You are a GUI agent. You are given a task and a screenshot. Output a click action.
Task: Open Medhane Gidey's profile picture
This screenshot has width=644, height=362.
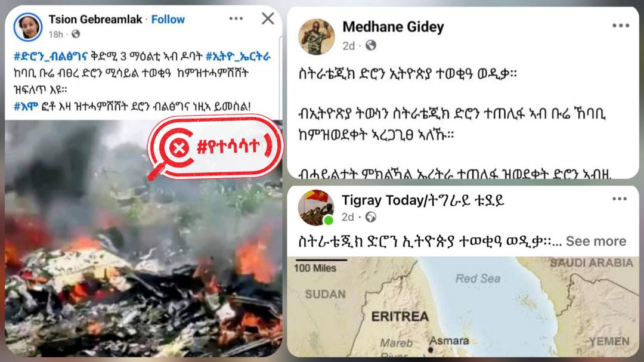[316, 36]
